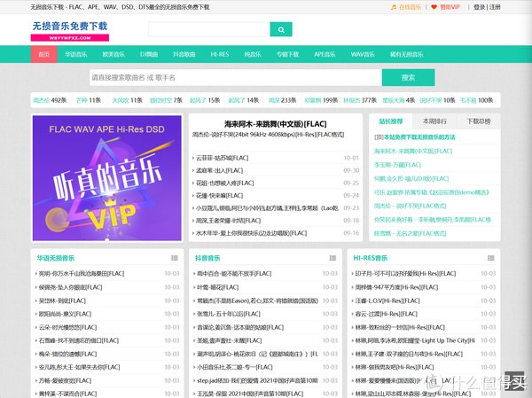
Task: Open the 欧美音乐 nav item
Action: coord(113,54)
